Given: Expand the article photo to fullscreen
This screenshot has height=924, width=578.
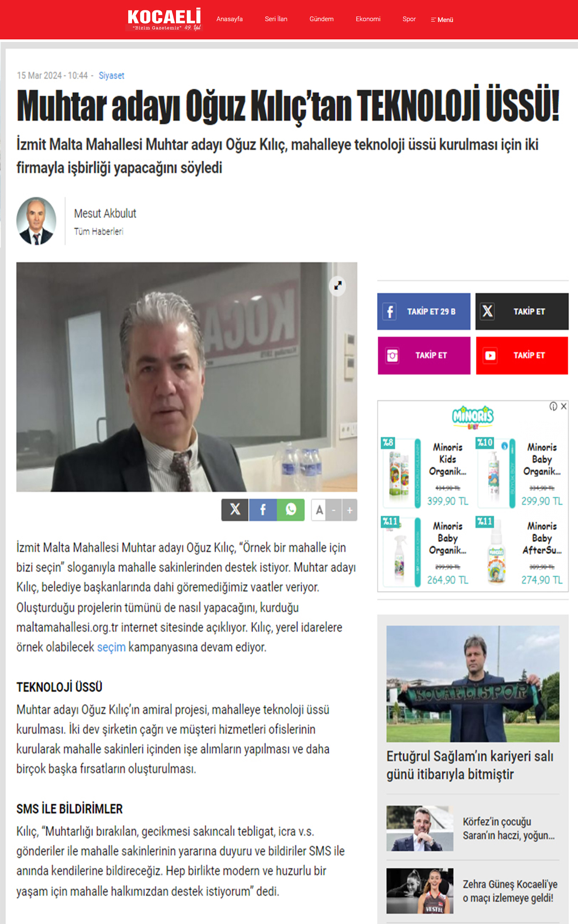Looking at the screenshot, I should [x=338, y=286].
